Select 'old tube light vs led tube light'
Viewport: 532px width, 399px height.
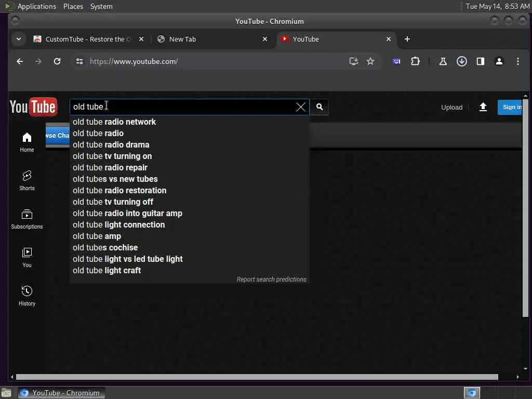[x=189, y=259]
